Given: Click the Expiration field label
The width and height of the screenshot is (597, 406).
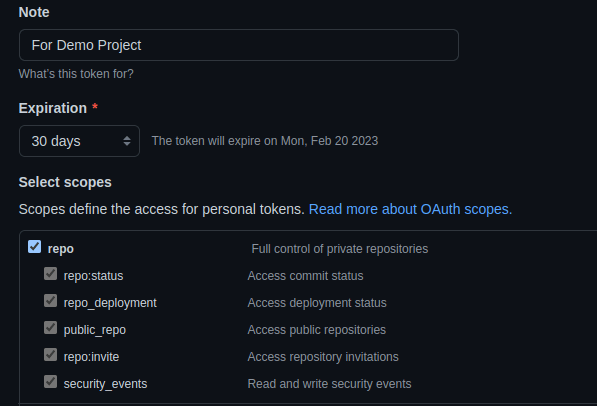Looking at the screenshot, I should pyautogui.click(x=53, y=108).
